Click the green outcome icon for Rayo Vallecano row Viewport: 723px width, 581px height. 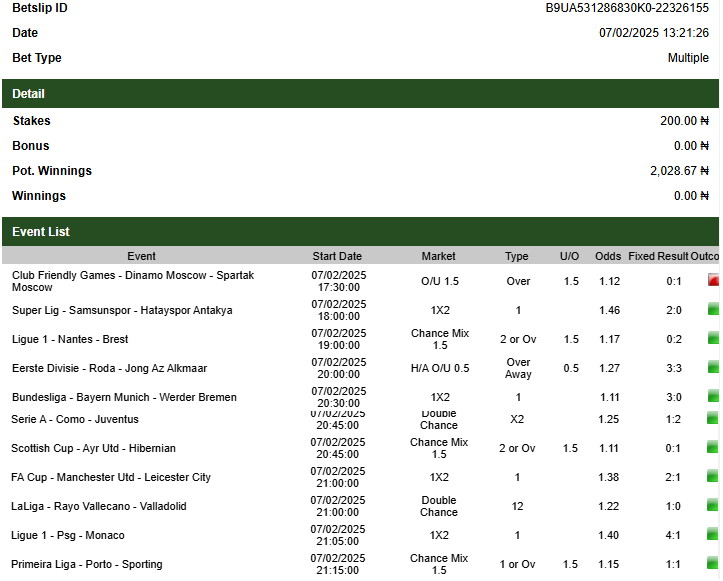point(712,505)
